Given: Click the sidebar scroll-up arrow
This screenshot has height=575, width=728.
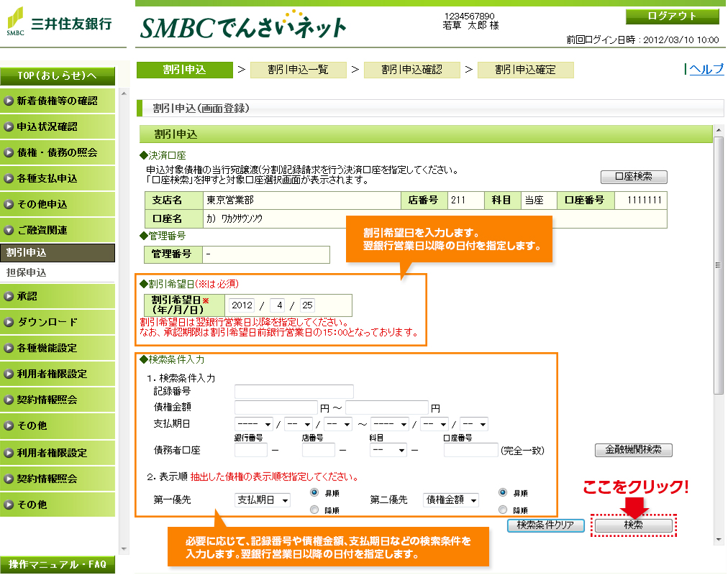Looking at the screenshot, I should 124,93.
